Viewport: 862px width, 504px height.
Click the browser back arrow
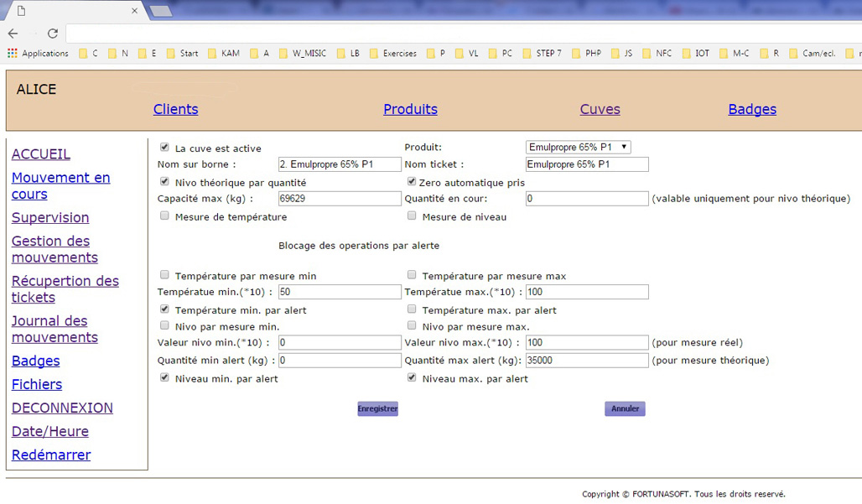coord(13,34)
